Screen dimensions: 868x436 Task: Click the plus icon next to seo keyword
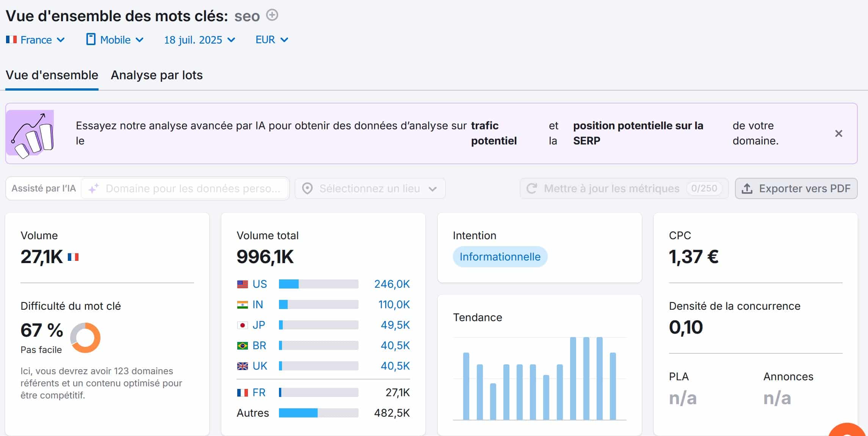coord(272,15)
